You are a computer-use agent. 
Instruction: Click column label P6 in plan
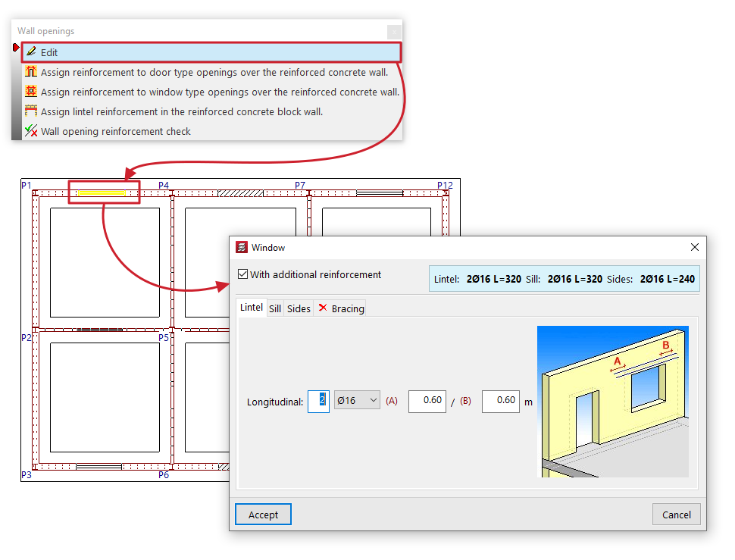164,474
